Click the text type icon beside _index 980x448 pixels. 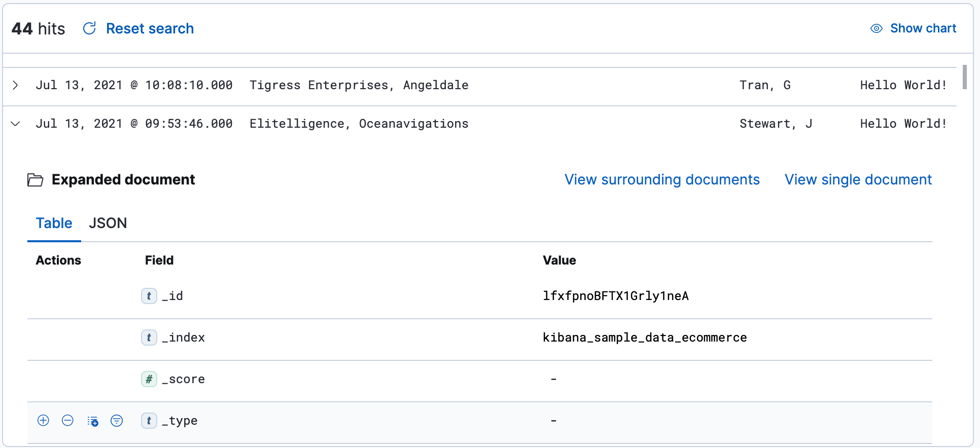(x=149, y=338)
